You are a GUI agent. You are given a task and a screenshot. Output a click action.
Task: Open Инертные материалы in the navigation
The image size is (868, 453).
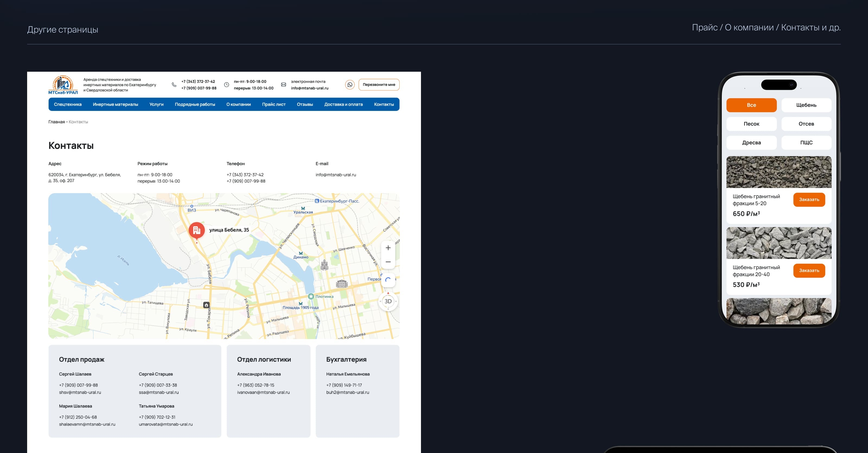coord(116,104)
